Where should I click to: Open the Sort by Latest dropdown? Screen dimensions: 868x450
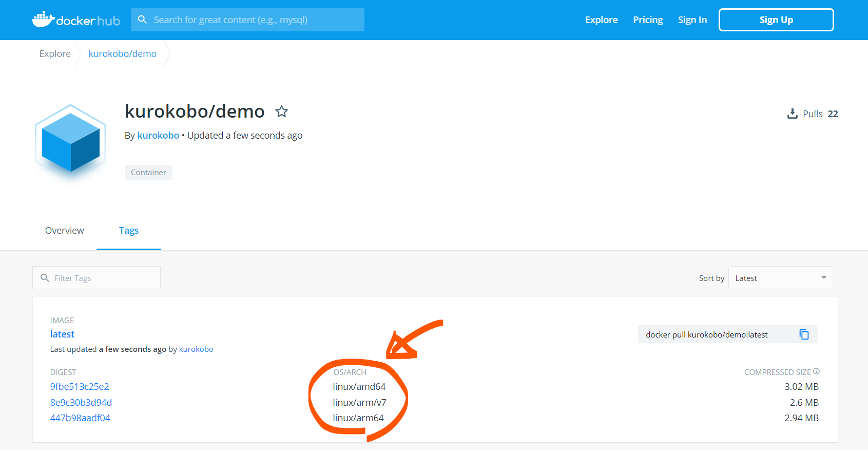(781, 278)
